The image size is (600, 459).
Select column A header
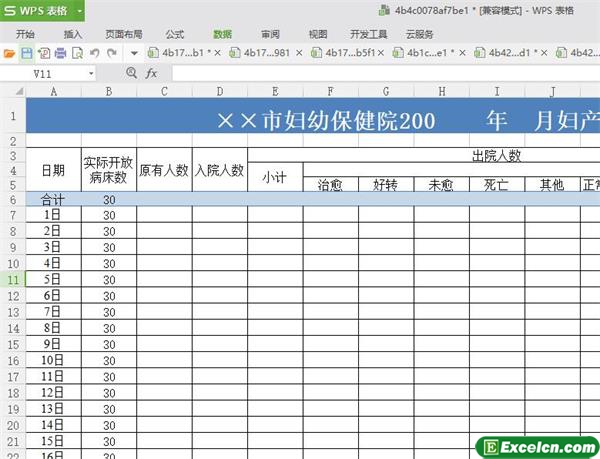coord(54,91)
